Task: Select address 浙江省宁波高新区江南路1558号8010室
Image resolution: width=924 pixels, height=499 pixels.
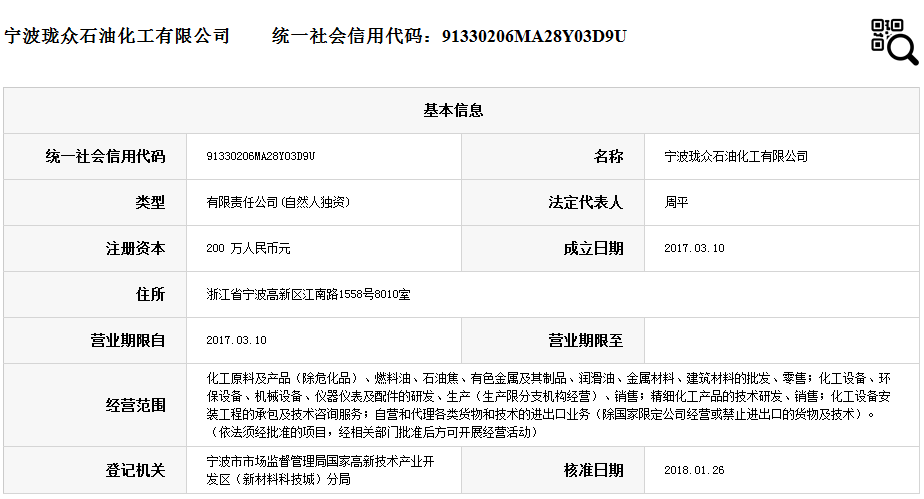Action: (x=308, y=294)
